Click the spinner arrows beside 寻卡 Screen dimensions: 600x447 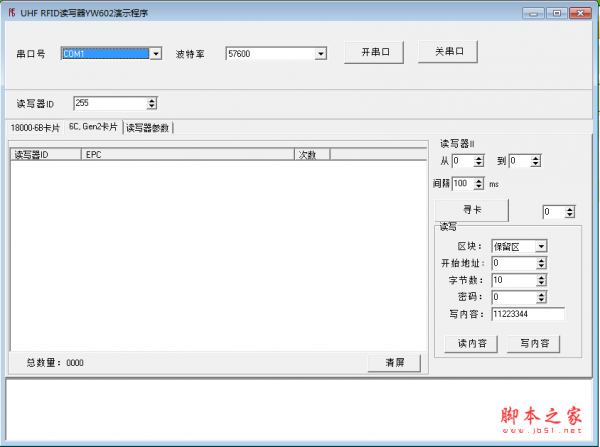point(570,212)
